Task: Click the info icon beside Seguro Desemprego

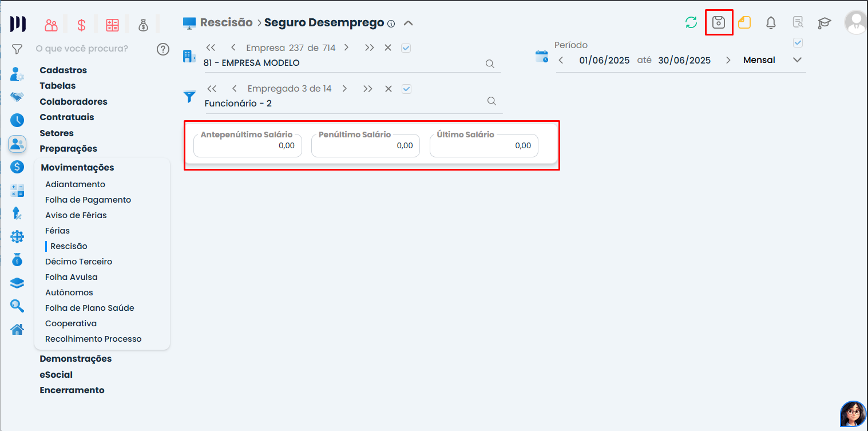Action: click(x=391, y=24)
